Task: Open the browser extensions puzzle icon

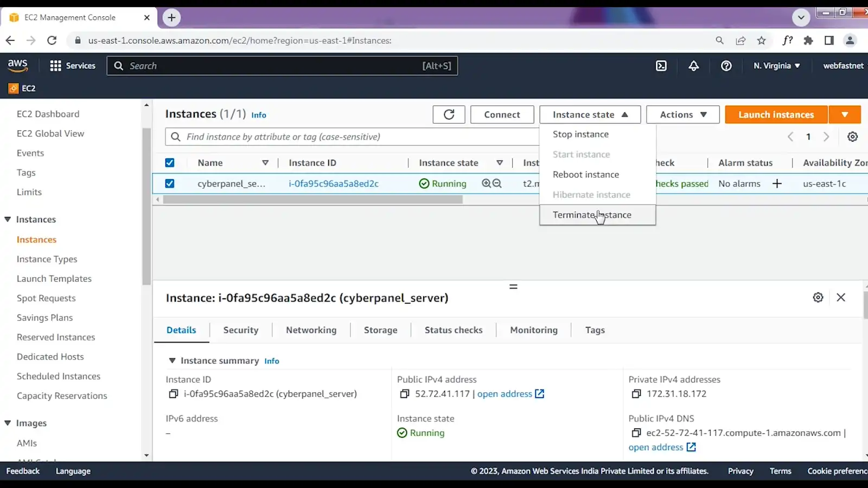Action: pos(808,40)
